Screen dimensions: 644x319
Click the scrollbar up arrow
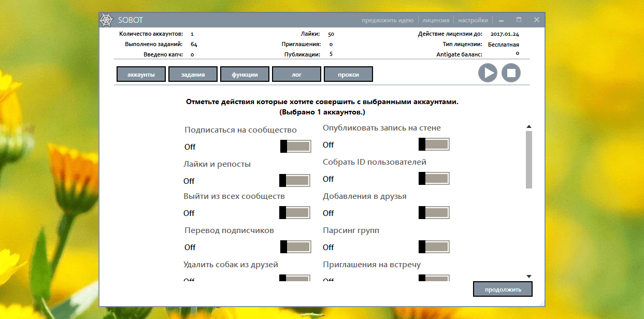click(x=529, y=126)
